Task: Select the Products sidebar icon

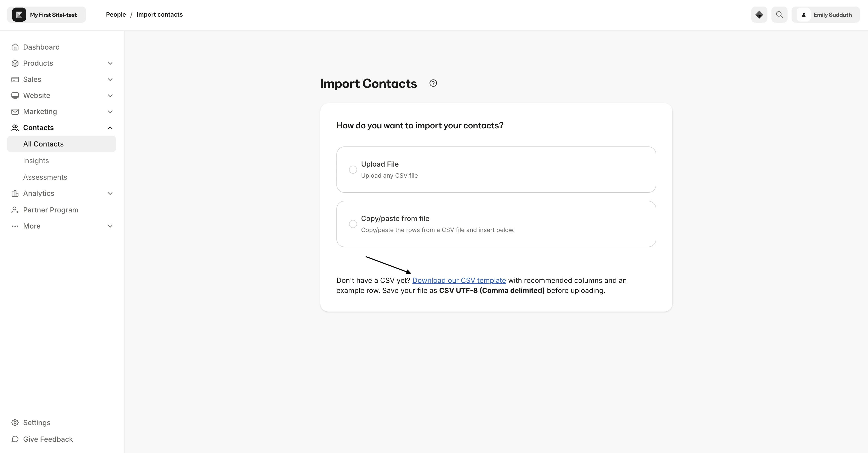Action: (x=15, y=63)
